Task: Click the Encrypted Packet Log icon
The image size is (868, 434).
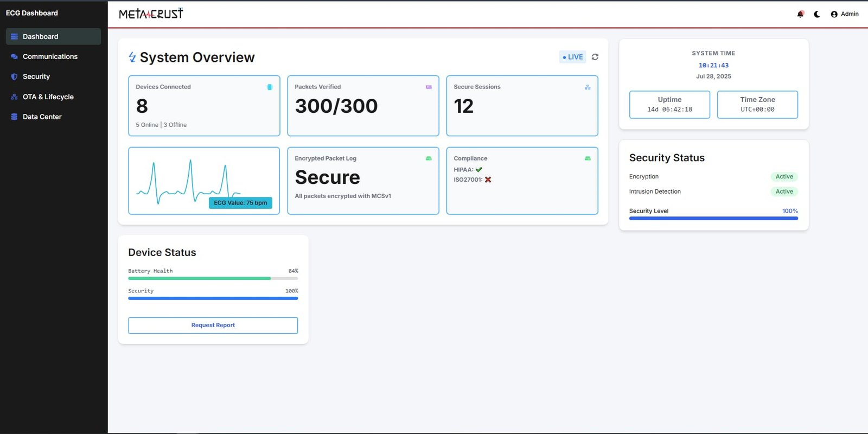Action: coord(429,158)
